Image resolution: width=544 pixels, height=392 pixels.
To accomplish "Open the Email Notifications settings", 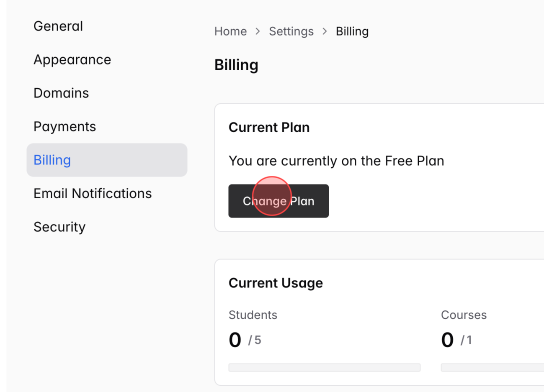I will [93, 193].
